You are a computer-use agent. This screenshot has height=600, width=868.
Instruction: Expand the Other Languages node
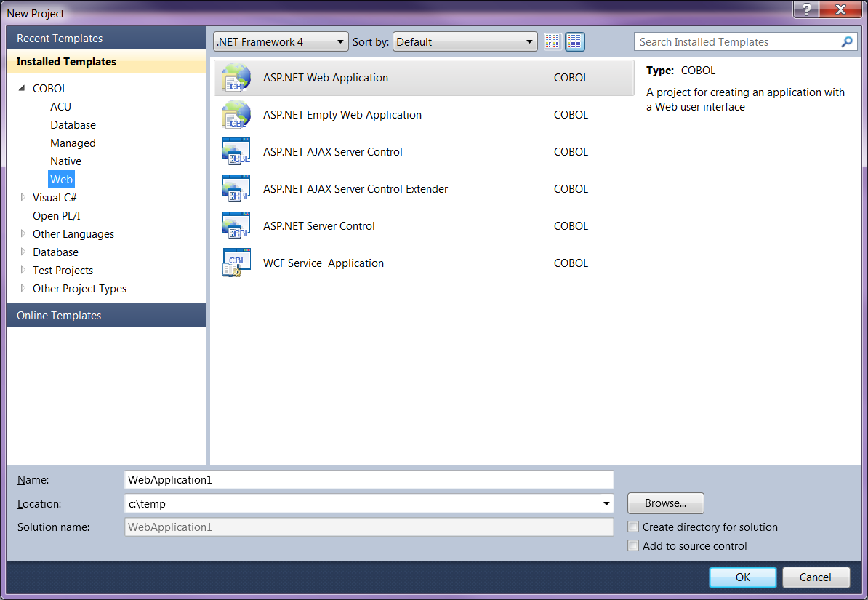click(x=23, y=233)
